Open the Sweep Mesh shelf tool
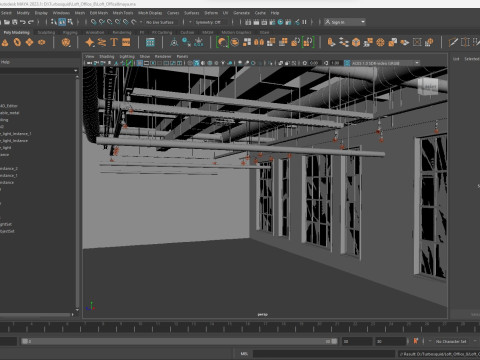 point(102,42)
